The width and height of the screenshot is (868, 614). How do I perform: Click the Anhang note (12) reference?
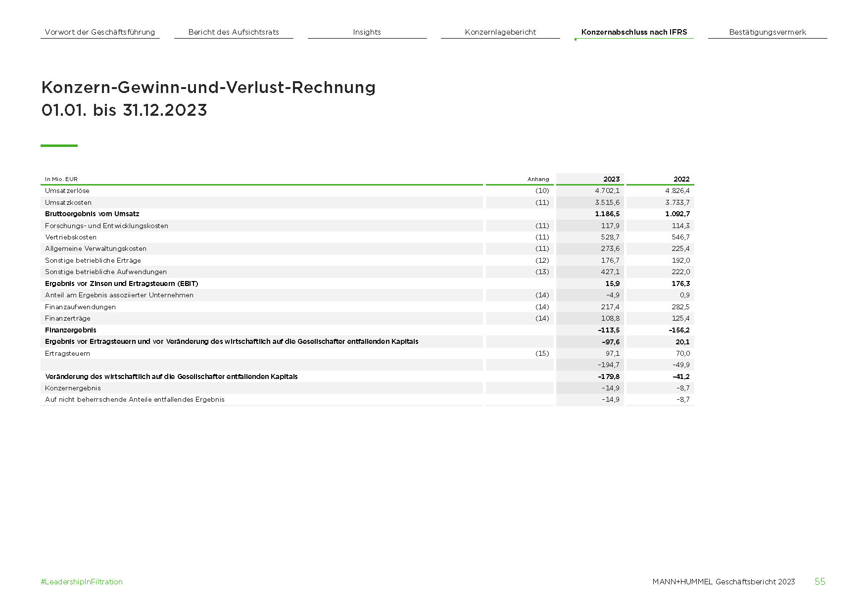542,260
